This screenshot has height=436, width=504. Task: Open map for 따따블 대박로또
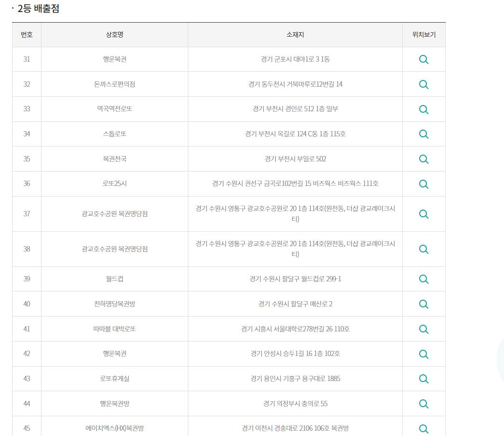[424, 329]
